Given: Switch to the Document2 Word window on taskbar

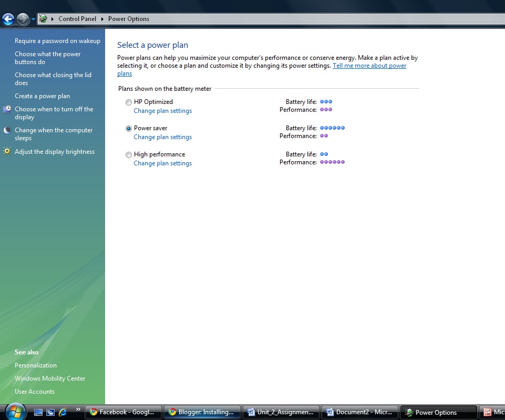Looking at the screenshot, I should pos(359,412).
